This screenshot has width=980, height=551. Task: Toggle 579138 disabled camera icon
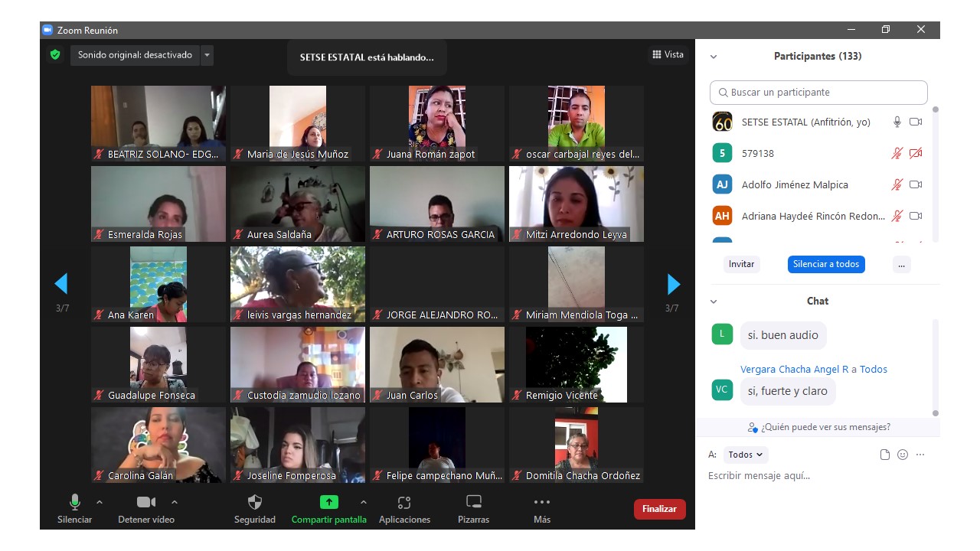(x=916, y=153)
